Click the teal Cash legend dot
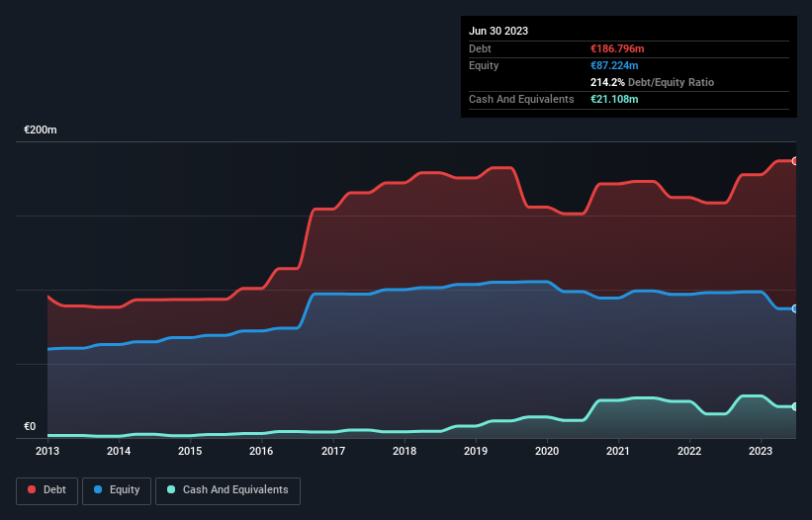This screenshot has height=520, width=812. point(171,489)
